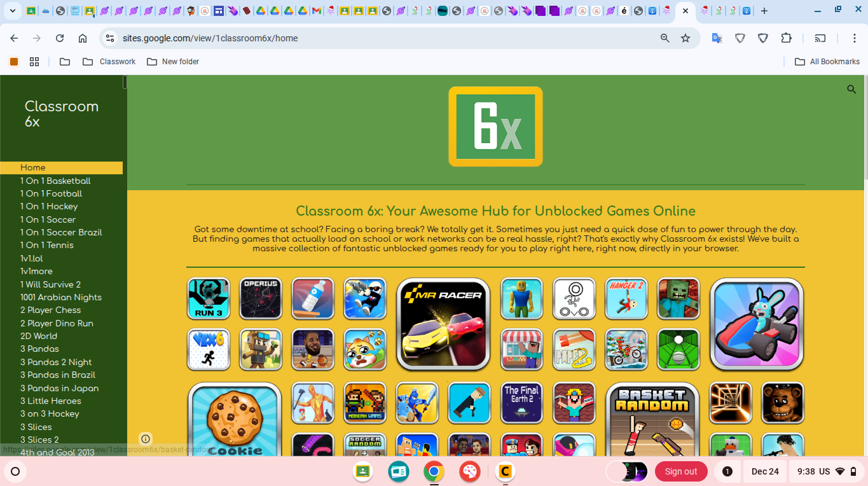Bookmark this page with the star icon
Viewport: 868px width, 486px height.
pyautogui.click(x=685, y=38)
